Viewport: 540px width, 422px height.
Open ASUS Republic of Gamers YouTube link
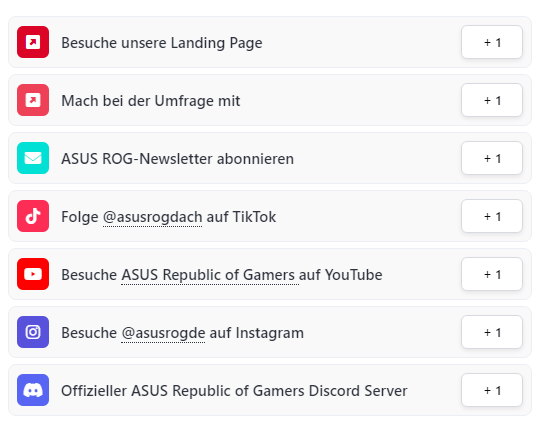[210, 275]
